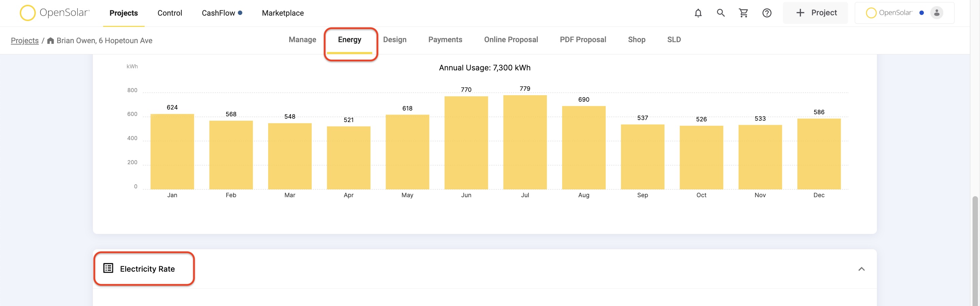This screenshot has width=980, height=306.
Task: Click the Electricity Rate list icon
Action: 108,268
